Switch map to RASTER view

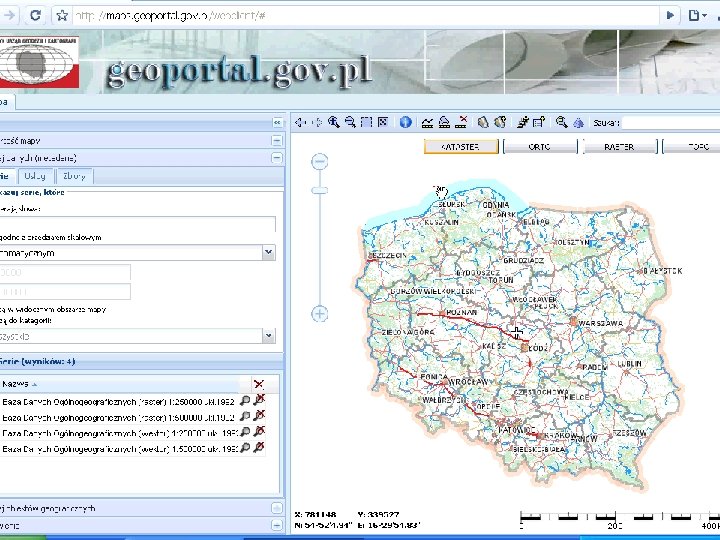coord(620,147)
